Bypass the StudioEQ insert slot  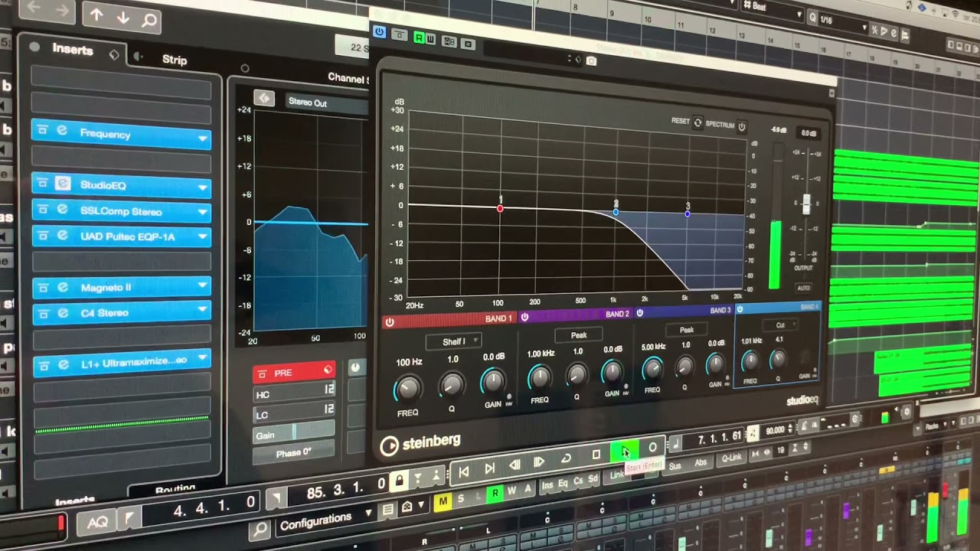[x=42, y=184]
